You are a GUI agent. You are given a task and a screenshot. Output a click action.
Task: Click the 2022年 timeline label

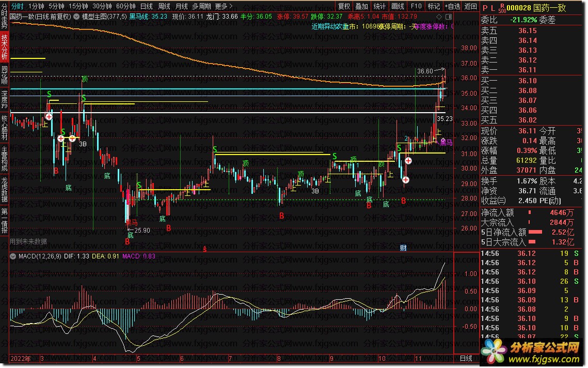21,359
